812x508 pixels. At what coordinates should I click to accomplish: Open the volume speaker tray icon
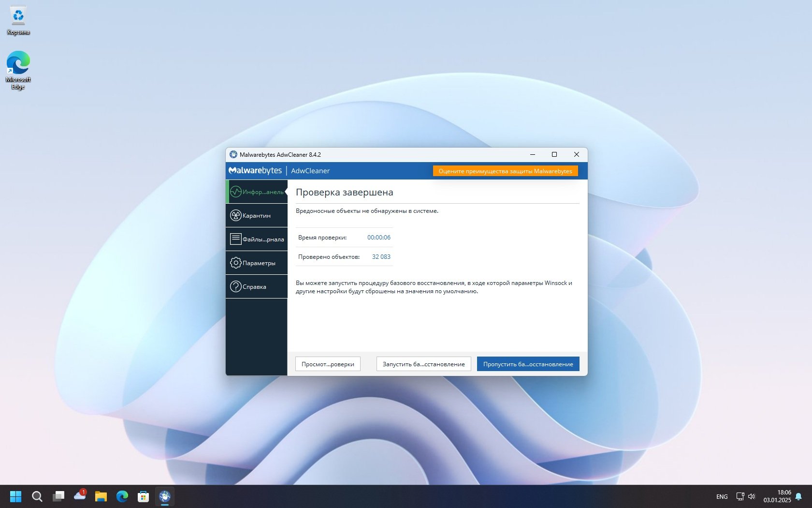pyautogui.click(x=752, y=496)
